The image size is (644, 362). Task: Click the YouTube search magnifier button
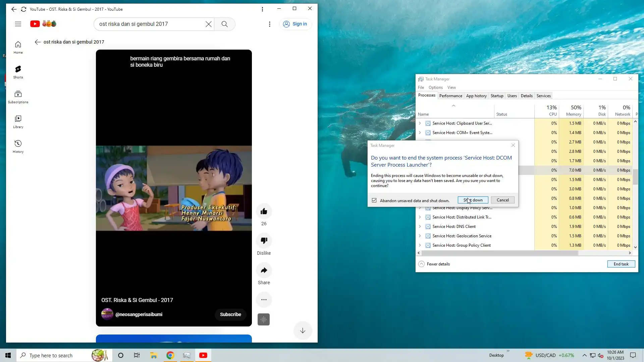click(x=224, y=24)
